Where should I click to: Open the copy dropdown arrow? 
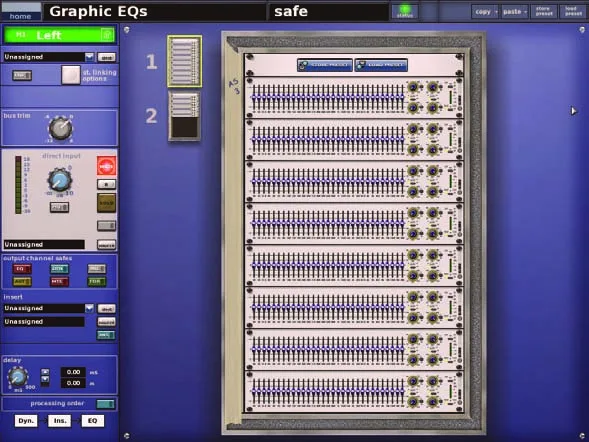[496, 12]
